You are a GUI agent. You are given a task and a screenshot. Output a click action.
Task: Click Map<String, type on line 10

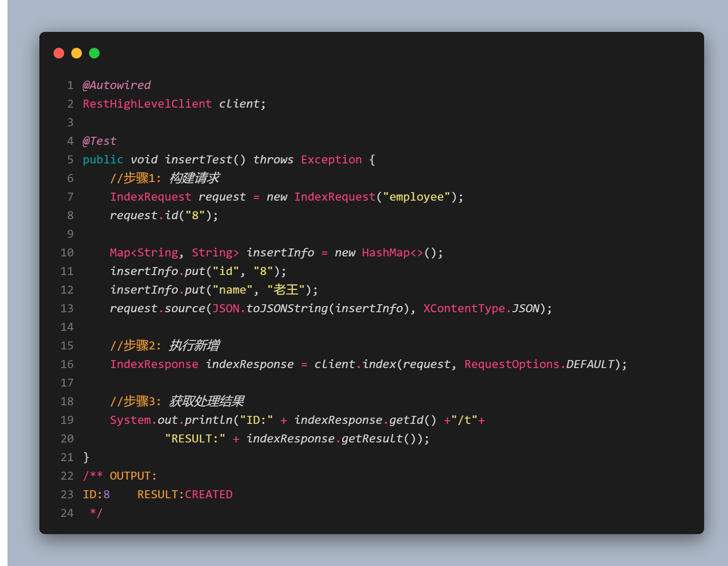click(146, 252)
